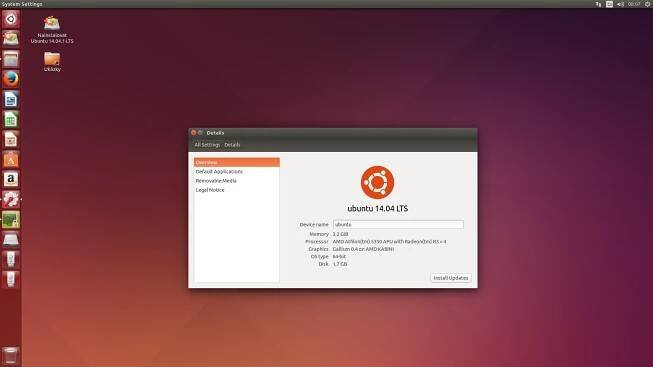The image size is (653, 367).
Task: Open the keyboard layout indicator
Action: tap(609, 4)
